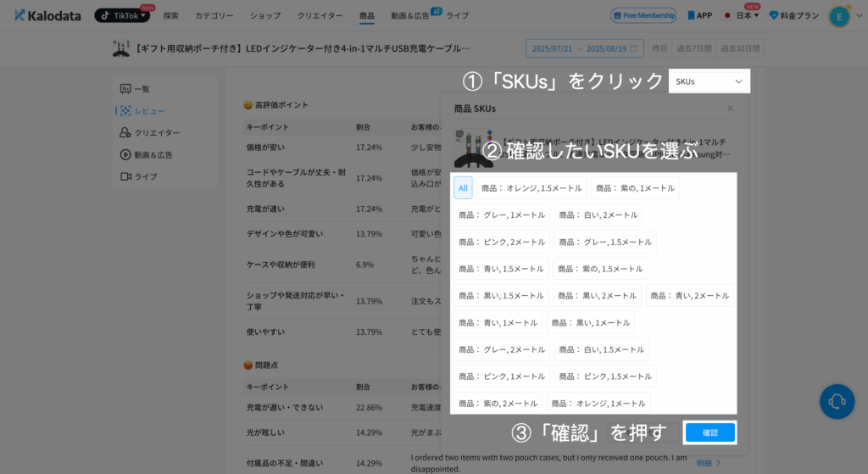Select the 過去7日間 date filter
This screenshot has width=868, height=474.
[x=693, y=48]
